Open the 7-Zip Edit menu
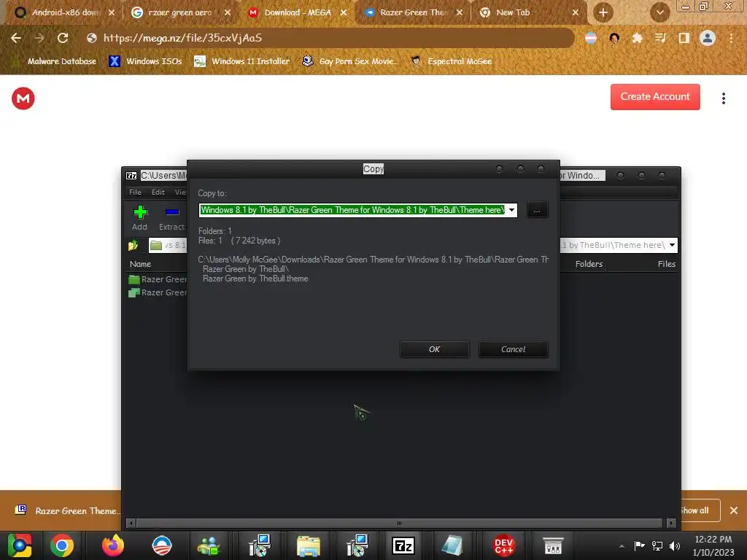The image size is (747, 560). [x=158, y=192]
